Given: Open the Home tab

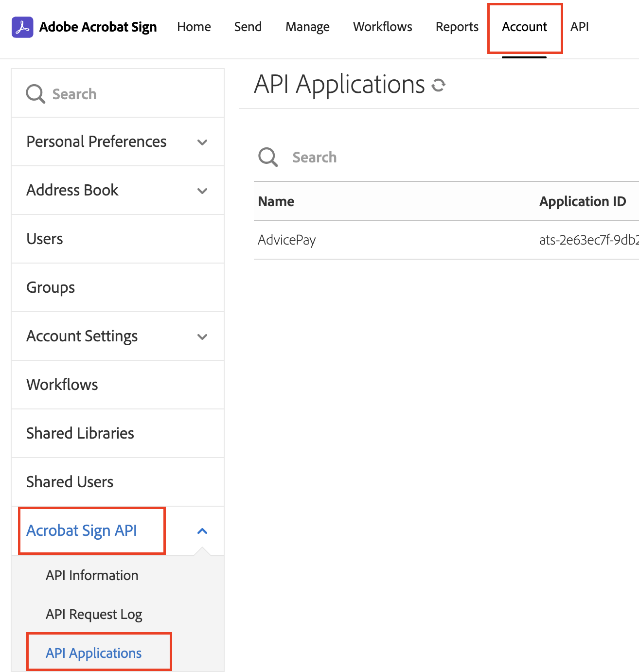Looking at the screenshot, I should point(194,27).
